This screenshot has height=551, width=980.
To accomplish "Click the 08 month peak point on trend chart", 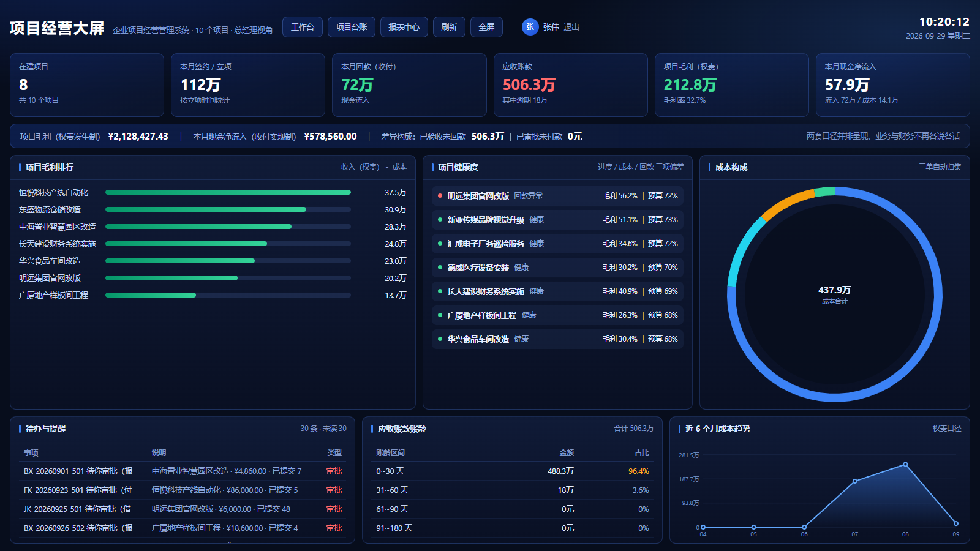I will [x=905, y=464].
